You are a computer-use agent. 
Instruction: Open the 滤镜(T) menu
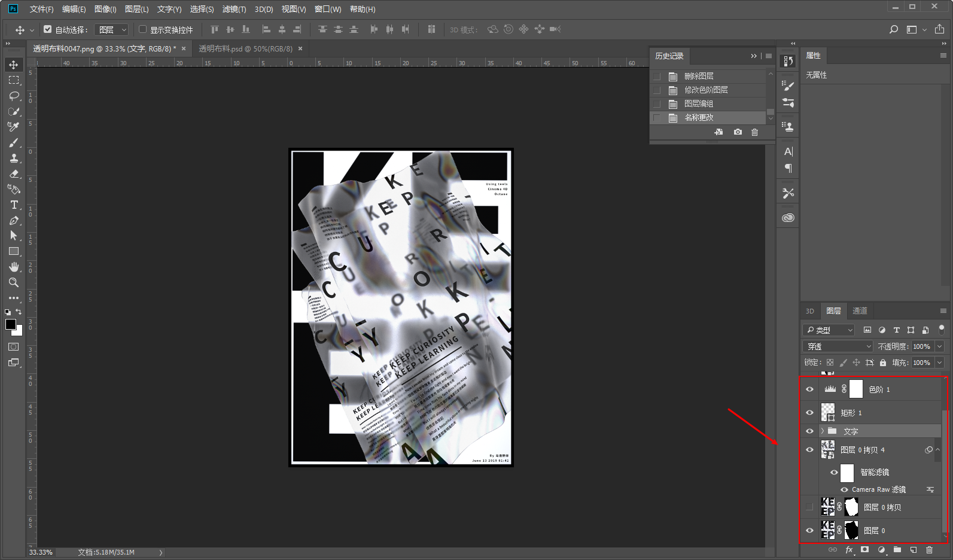(234, 9)
